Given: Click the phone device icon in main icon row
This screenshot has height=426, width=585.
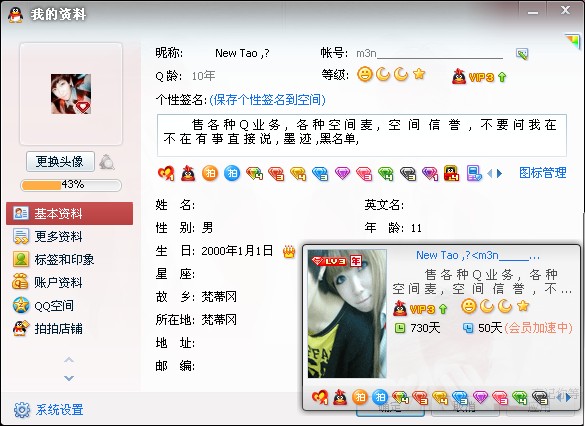Looking at the screenshot, I should (474, 173).
